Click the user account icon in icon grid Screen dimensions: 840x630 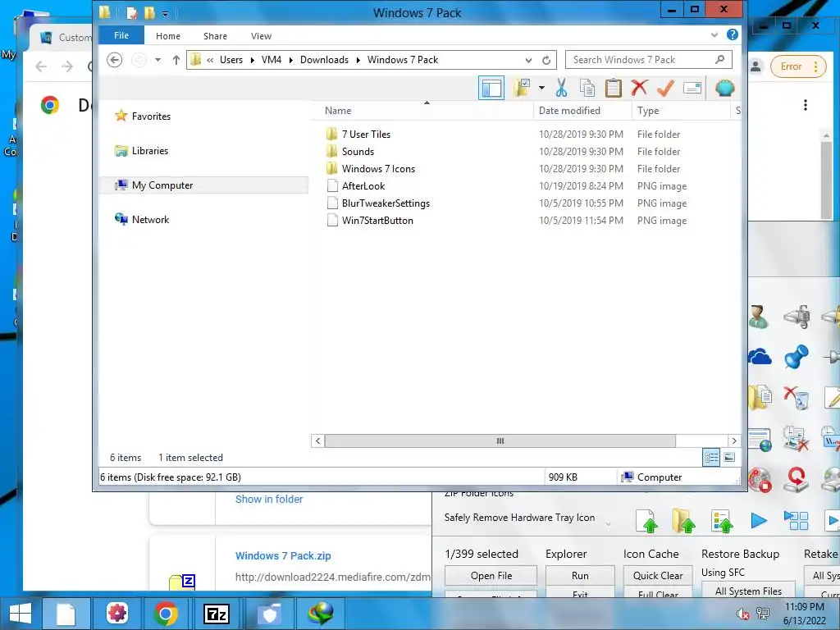758,316
